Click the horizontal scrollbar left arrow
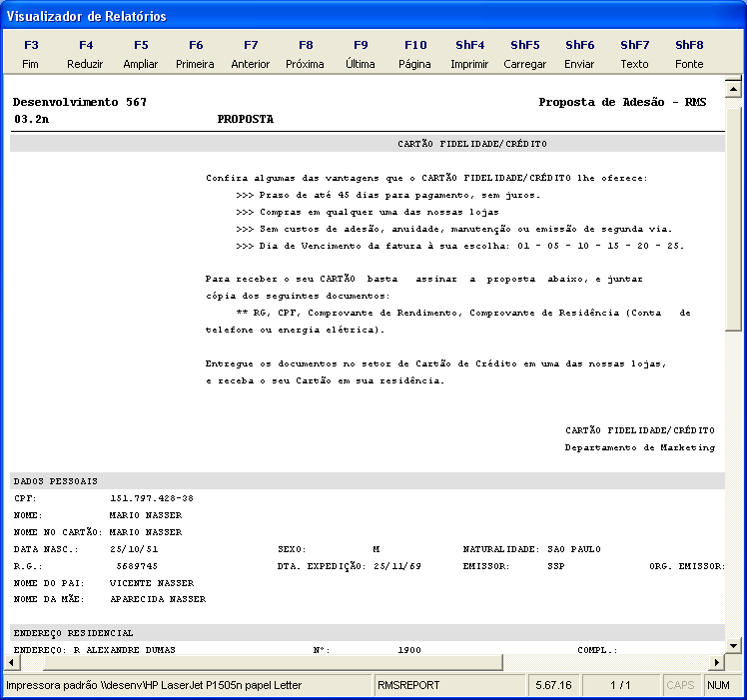 [x=12, y=662]
